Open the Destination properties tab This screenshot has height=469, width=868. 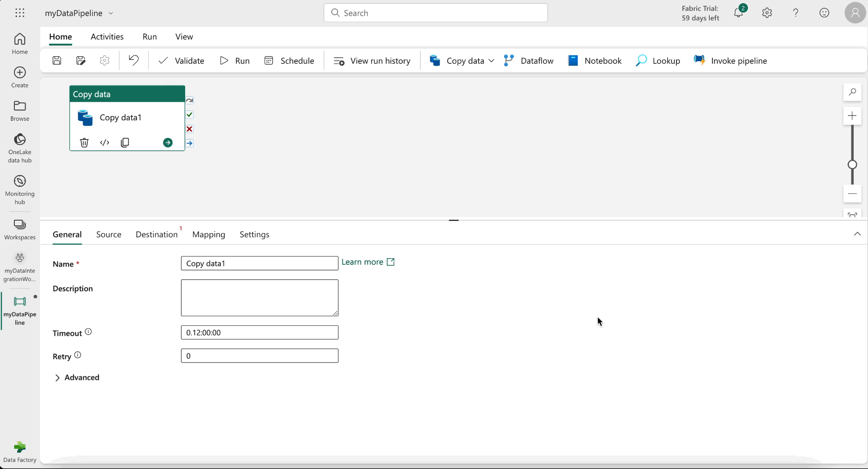(x=156, y=234)
